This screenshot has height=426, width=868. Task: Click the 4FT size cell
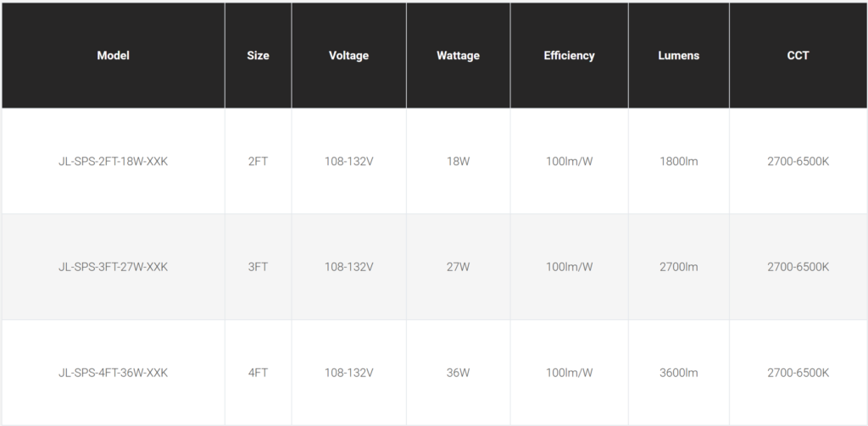258,373
